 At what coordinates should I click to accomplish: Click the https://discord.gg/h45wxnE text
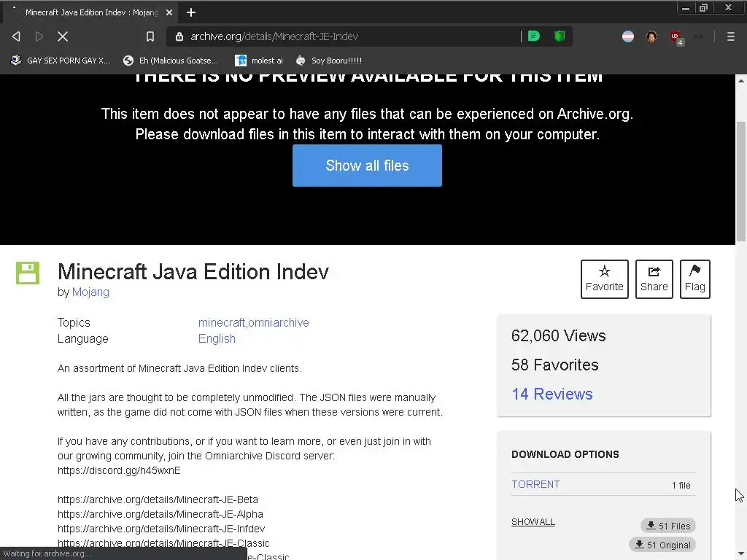click(119, 470)
